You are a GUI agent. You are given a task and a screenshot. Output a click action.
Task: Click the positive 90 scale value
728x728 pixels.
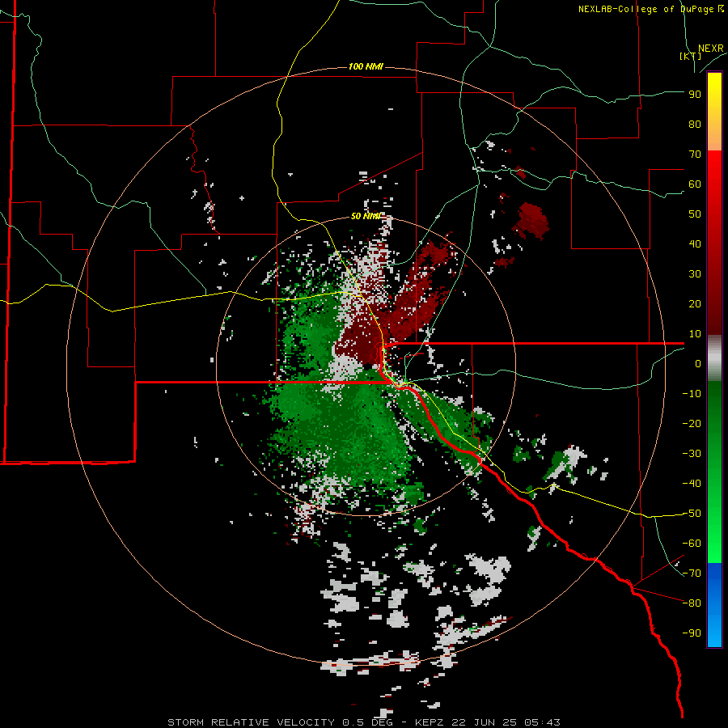[695, 95]
